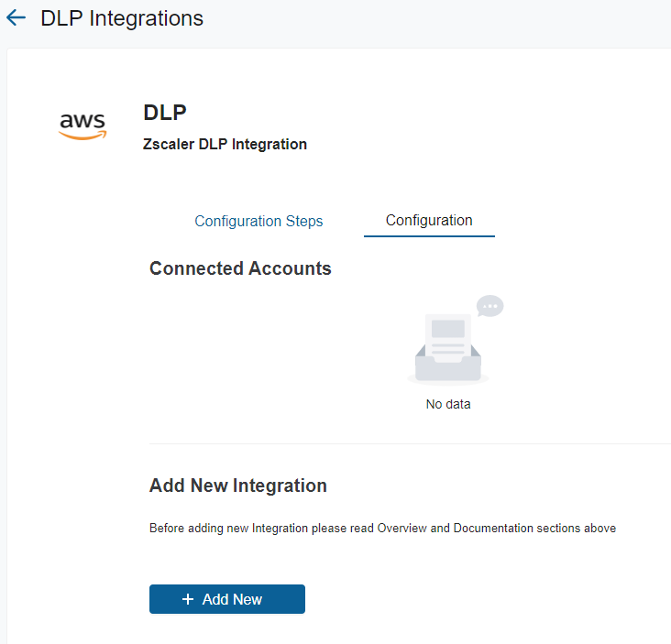
Task: Click the Zscaler DLP Integration subtitle
Action: (x=225, y=144)
